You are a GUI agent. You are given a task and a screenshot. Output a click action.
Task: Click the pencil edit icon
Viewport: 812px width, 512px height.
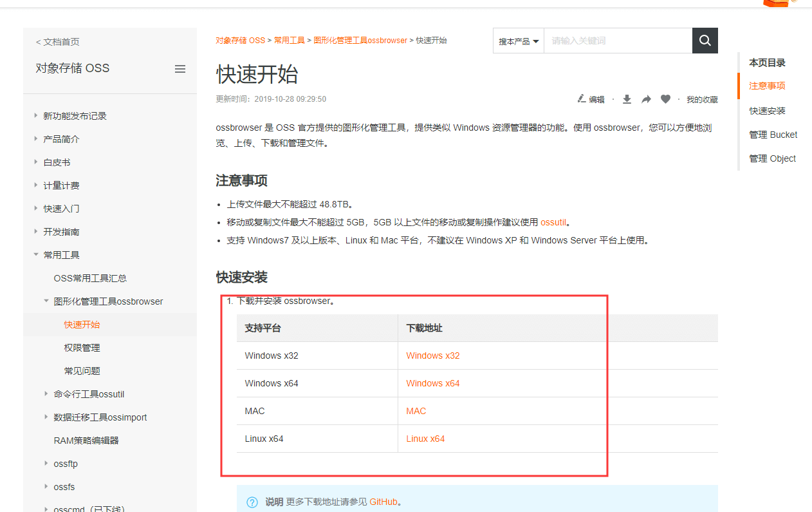tap(582, 99)
